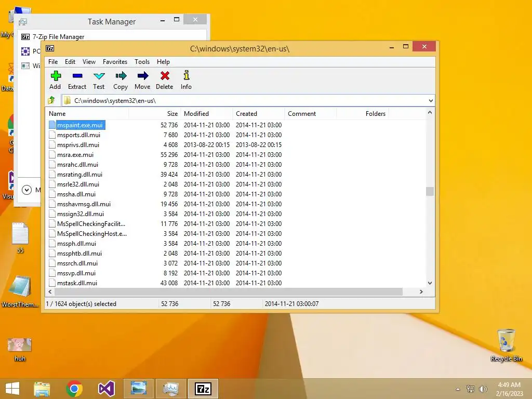Launch Chrome from the taskbar
This screenshot has height=399, width=532.
pyautogui.click(x=74, y=389)
